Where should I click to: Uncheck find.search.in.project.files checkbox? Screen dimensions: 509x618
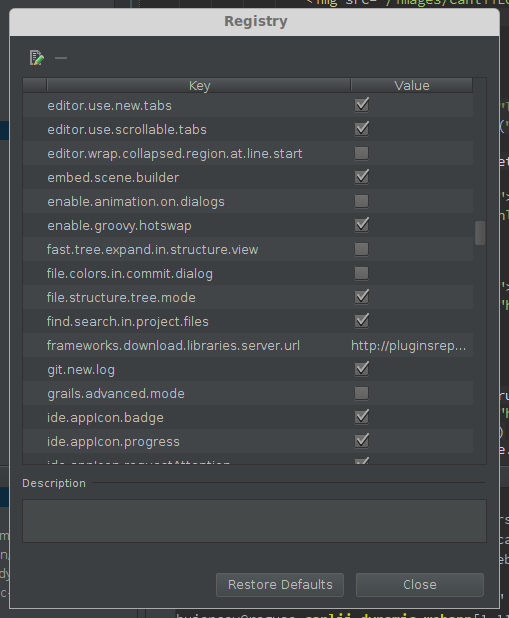pyautogui.click(x=362, y=321)
